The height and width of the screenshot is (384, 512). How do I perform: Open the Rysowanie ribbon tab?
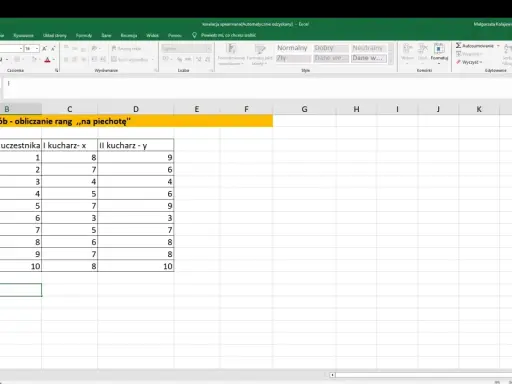click(23, 35)
